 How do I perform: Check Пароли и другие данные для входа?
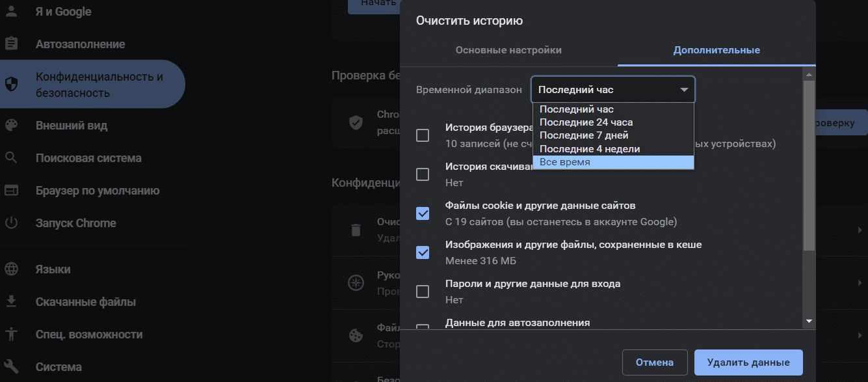423,292
